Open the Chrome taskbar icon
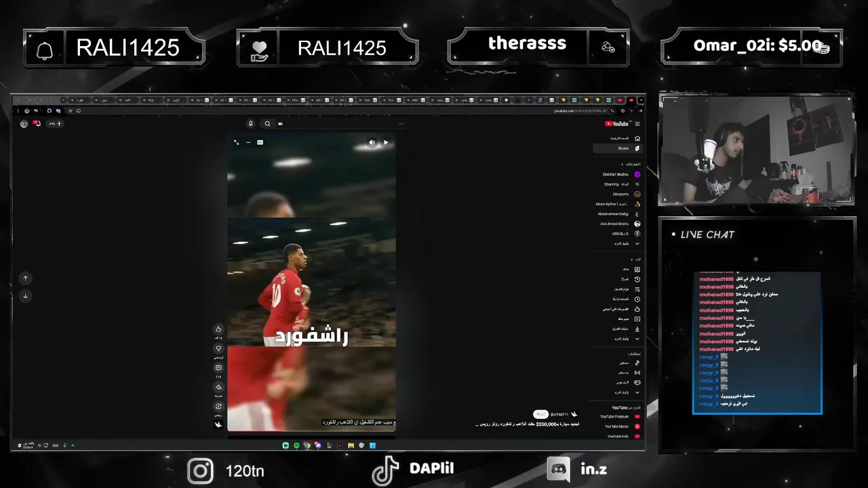The width and height of the screenshot is (868, 488). (x=307, y=445)
